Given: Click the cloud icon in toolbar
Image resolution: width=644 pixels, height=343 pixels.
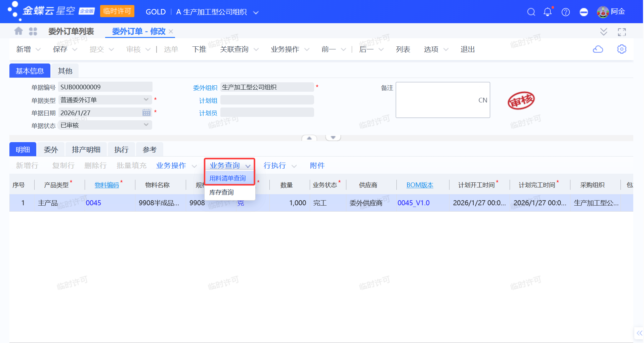Looking at the screenshot, I should point(598,49).
